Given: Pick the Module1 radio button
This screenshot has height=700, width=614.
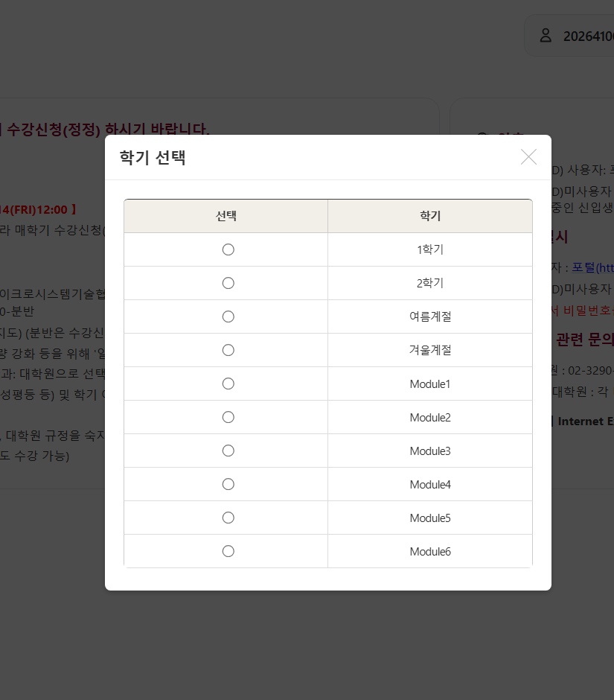Looking at the screenshot, I should pyautogui.click(x=228, y=384).
